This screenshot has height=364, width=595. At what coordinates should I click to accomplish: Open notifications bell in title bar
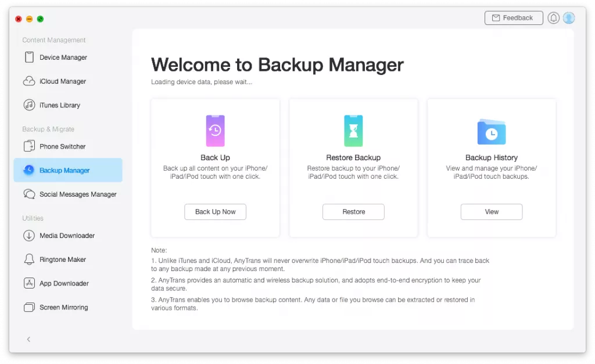tap(553, 18)
